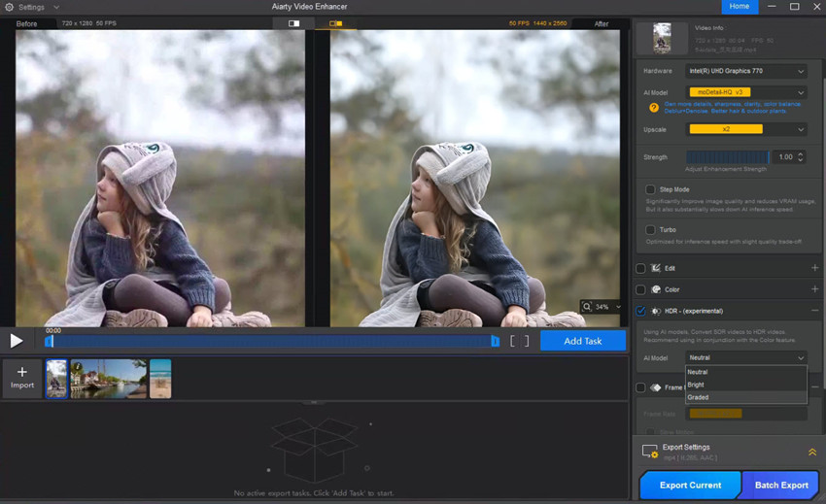Screen dimensions: 826x504
Task: Click the Export Current button
Action: click(690, 485)
